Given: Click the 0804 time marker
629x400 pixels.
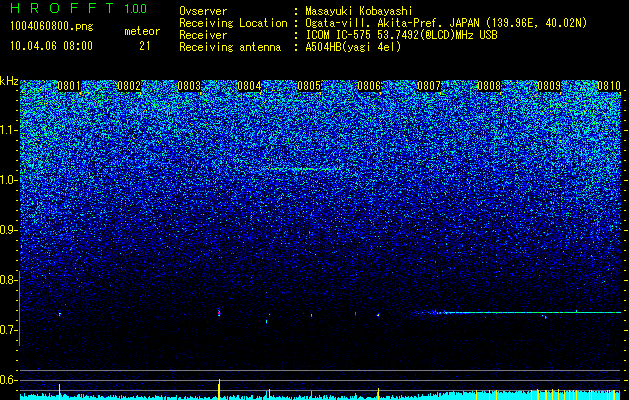Looking at the screenshot, I should (249, 86).
